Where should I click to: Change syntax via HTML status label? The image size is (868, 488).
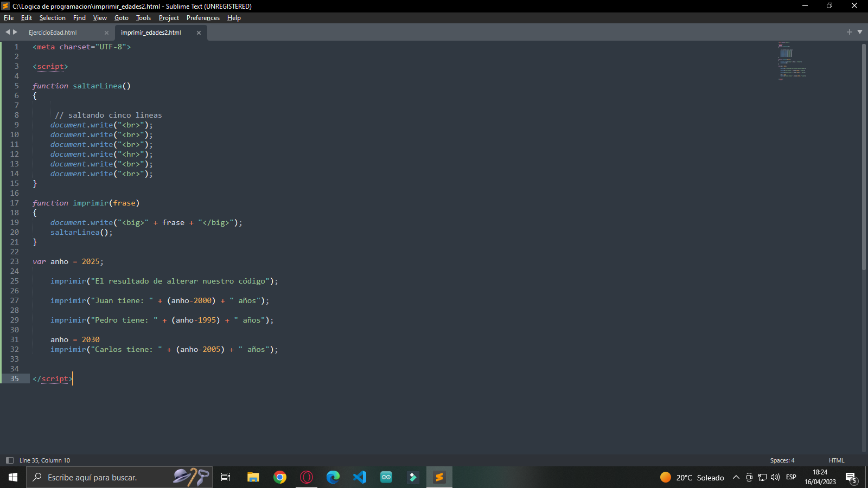click(x=837, y=460)
